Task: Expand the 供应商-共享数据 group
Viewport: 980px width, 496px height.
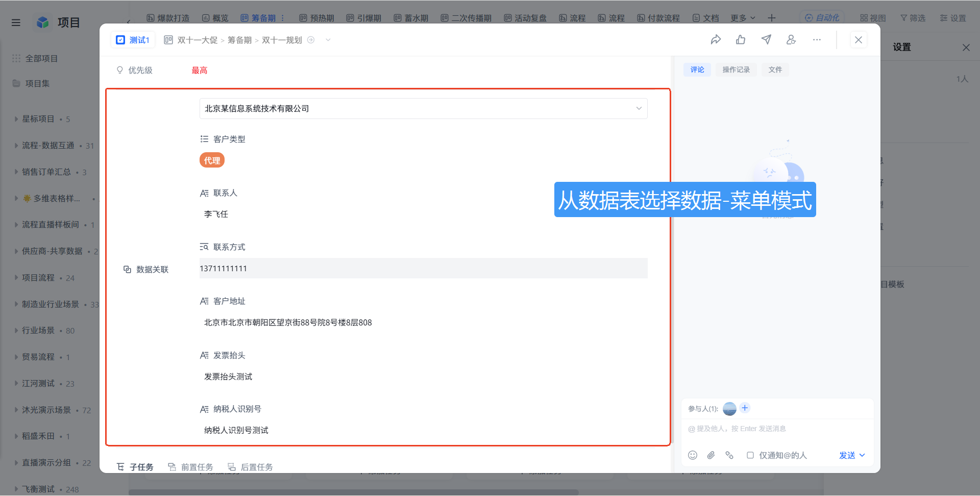Action: click(16, 251)
